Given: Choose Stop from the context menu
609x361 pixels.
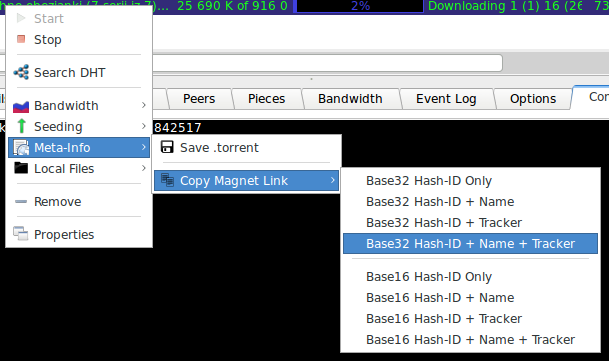Looking at the screenshot, I should (x=79, y=39).
